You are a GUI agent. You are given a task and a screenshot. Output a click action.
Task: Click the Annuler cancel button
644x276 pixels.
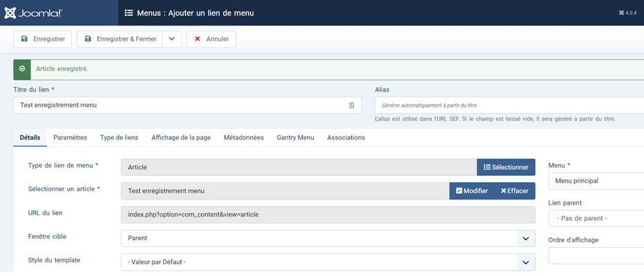(211, 39)
